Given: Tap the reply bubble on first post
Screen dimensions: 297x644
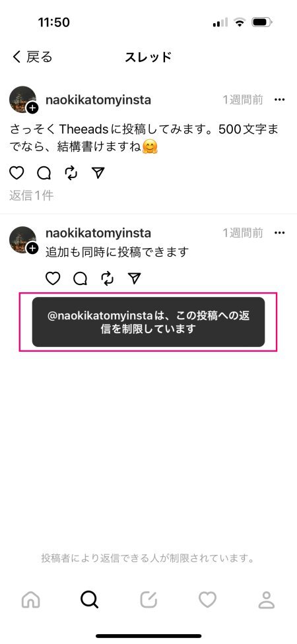Looking at the screenshot, I should click(44, 174).
